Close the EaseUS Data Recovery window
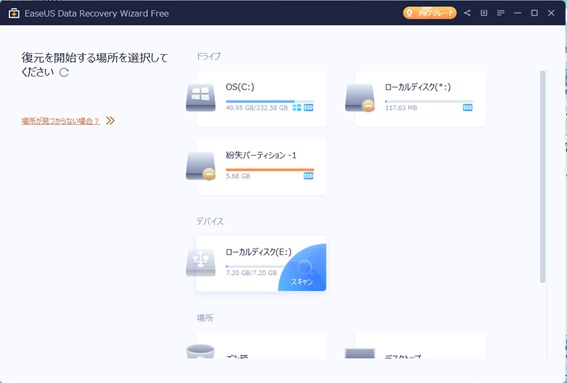 [551, 13]
